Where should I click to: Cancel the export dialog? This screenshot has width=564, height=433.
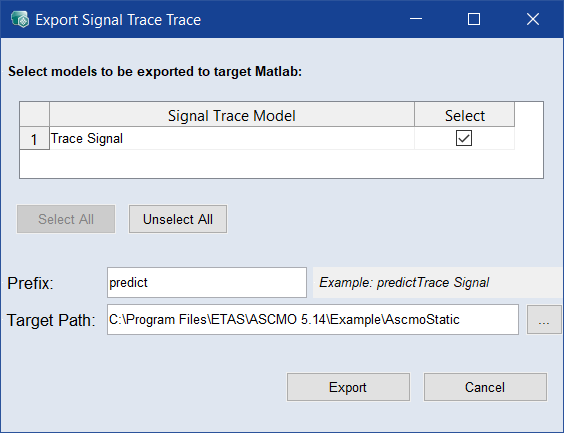click(485, 387)
